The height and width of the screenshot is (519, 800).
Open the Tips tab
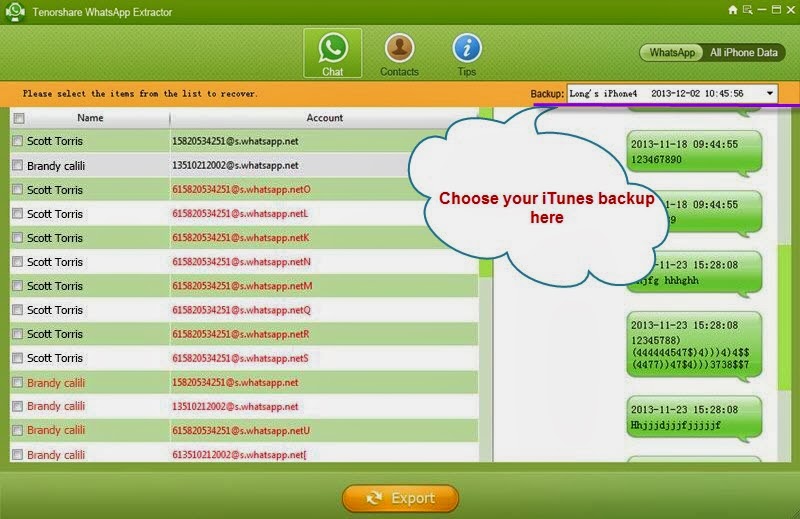467,55
